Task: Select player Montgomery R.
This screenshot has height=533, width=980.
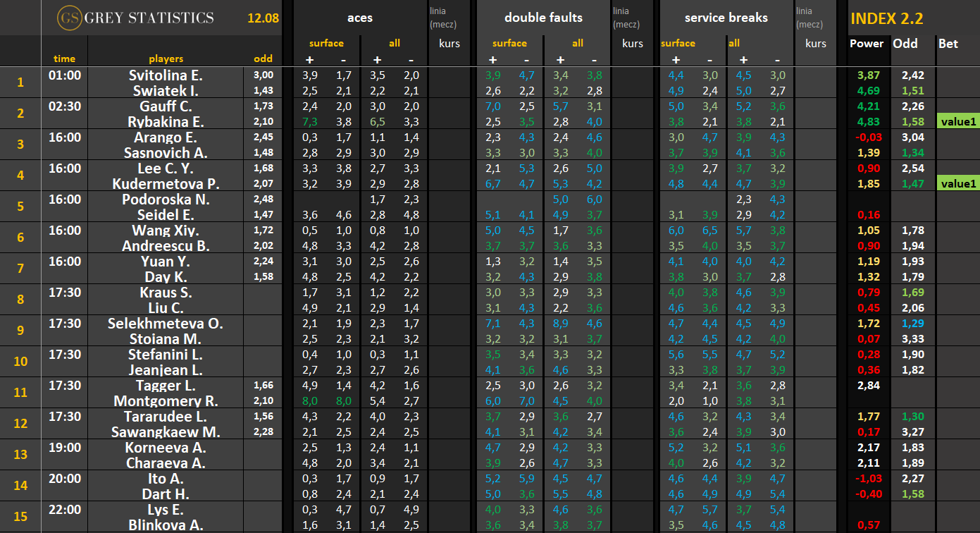Action: (166, 400)
